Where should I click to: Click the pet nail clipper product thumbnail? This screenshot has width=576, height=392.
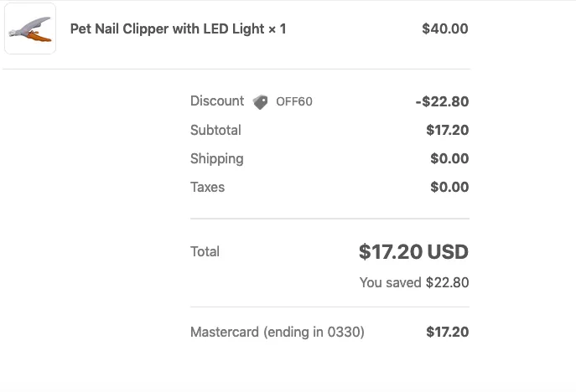[x=30, y=28]
